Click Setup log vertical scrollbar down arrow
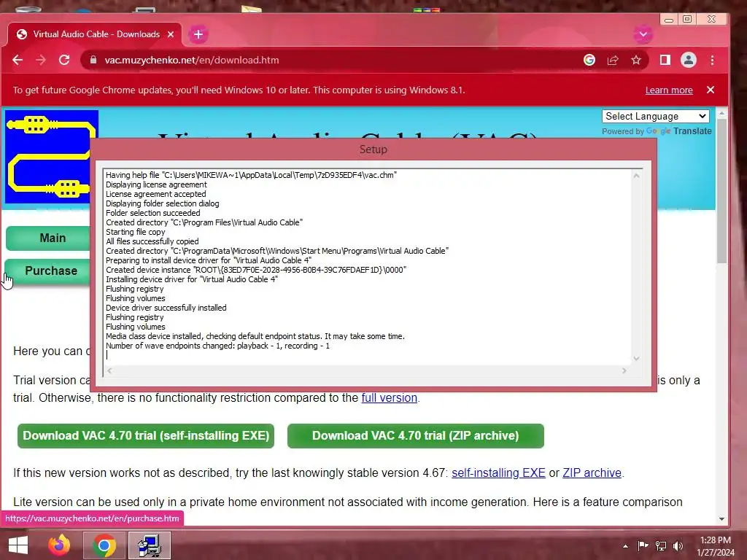Image resolution: width=747 pixels, height=560 pixels. click(x=636, y=359)
